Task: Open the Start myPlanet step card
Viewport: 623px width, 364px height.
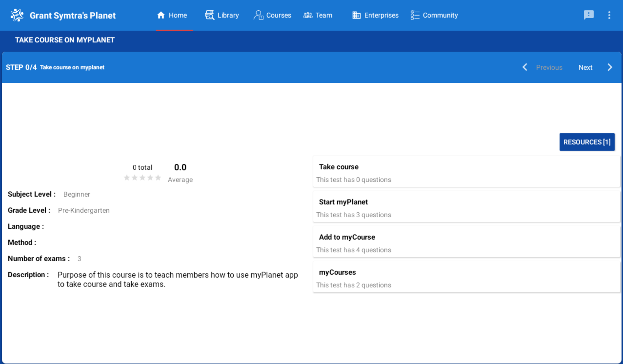Action: tap(466, 206)
